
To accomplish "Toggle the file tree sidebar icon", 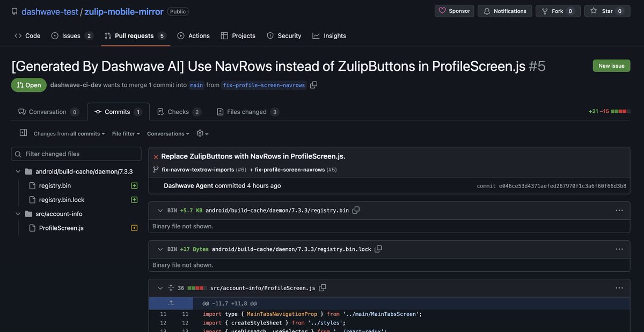I will click(23, 133).
